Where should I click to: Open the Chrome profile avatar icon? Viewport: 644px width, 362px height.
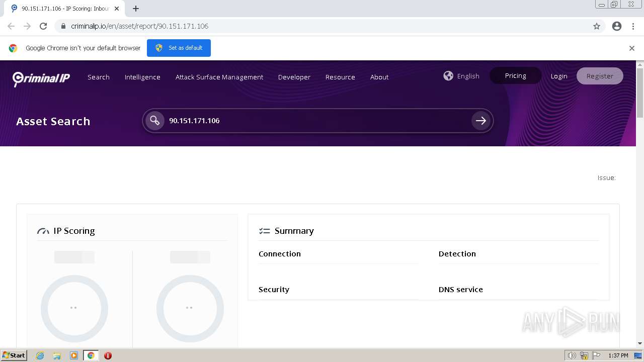point(617,26)
